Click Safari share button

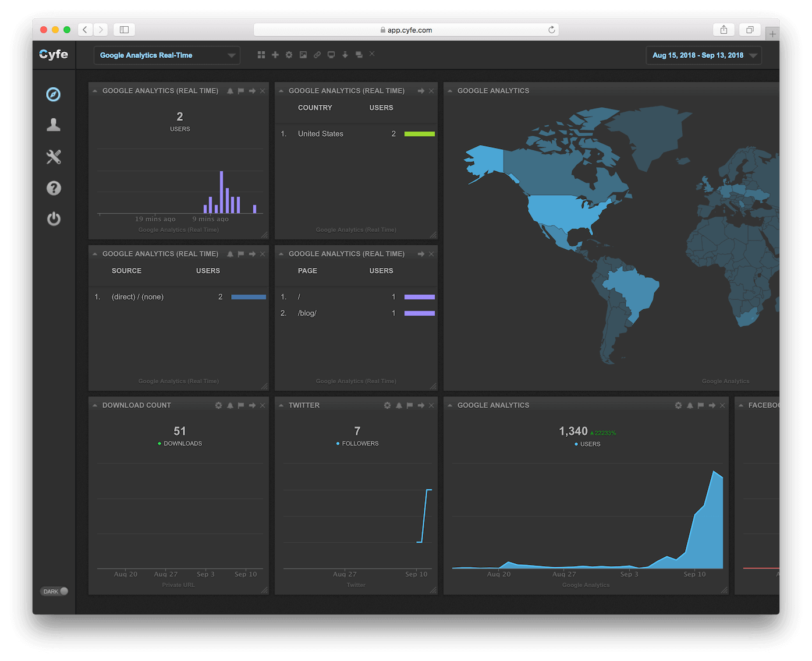[724, 30]
